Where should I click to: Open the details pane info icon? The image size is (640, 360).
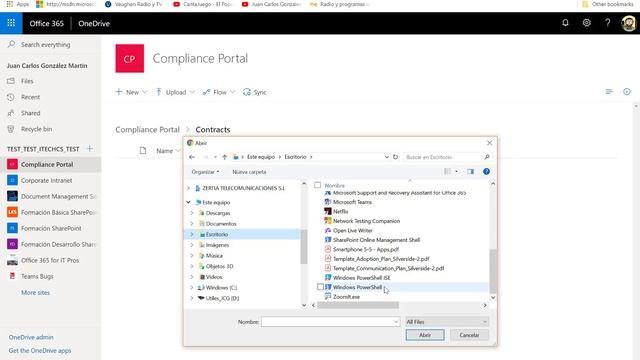(627, 92)
